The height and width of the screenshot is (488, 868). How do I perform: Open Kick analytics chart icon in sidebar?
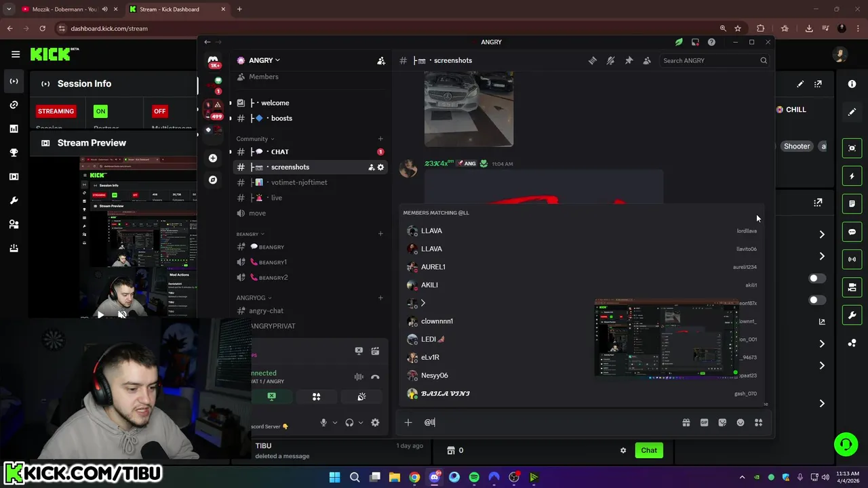[x=14, y=129]
